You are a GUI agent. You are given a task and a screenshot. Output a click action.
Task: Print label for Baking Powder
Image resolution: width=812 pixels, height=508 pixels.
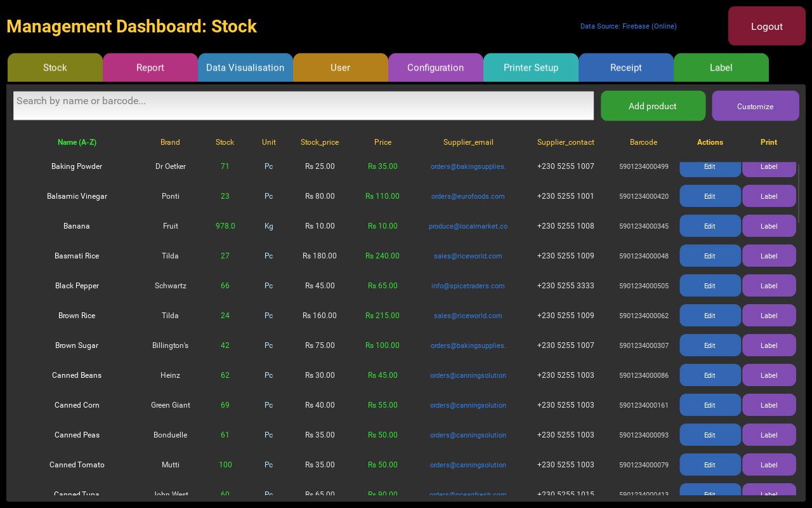pyautogui.click(x=769, y=169)
